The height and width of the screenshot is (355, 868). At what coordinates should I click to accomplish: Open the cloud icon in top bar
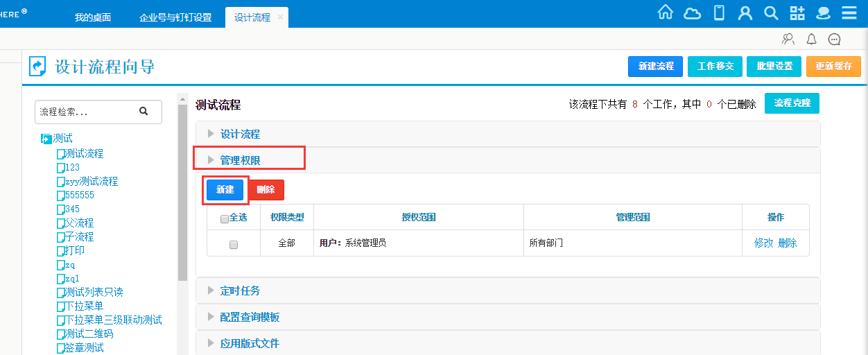(x=692, y=13)
